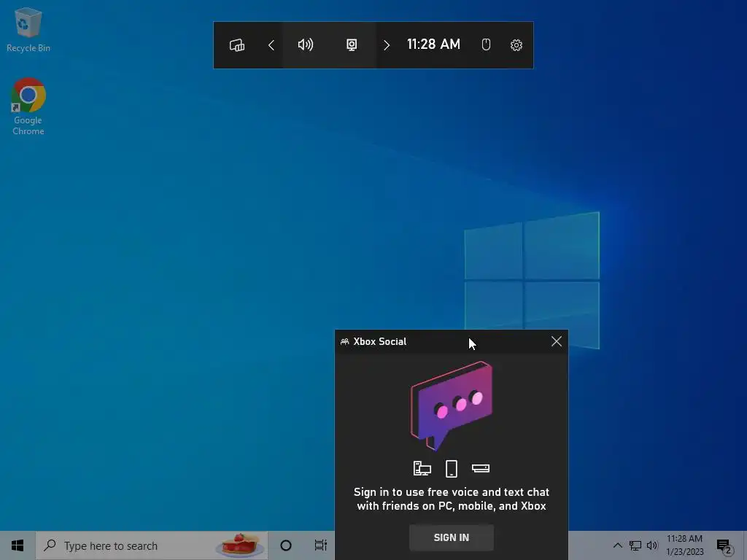Show more Game Bar widgets with right chevron

[387, 45]
